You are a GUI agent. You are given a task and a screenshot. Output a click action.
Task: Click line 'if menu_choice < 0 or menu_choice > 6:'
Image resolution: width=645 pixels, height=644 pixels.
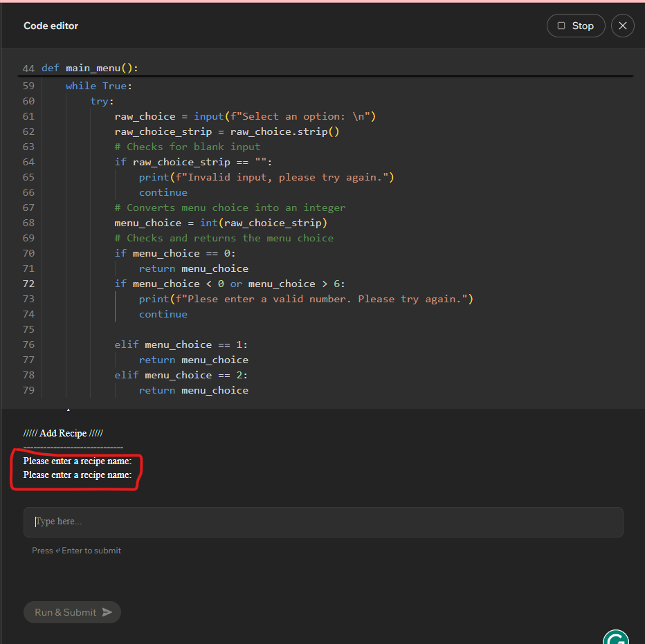tap(230, 284)
